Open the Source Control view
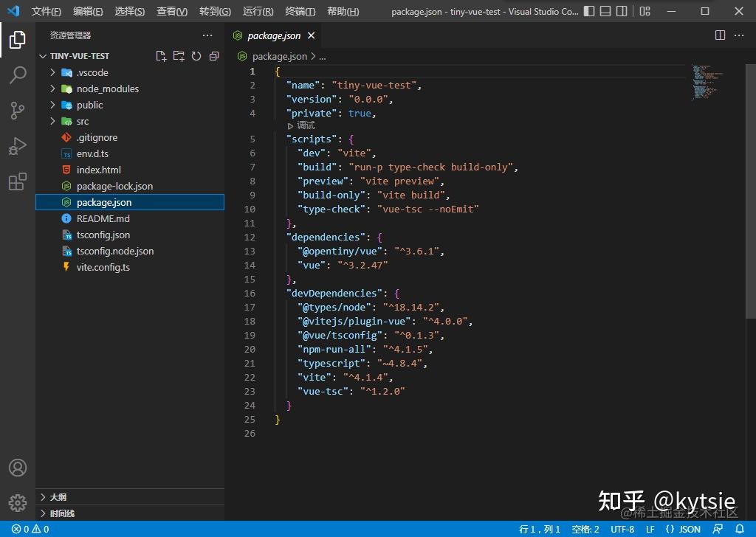 tap(18, 111)
